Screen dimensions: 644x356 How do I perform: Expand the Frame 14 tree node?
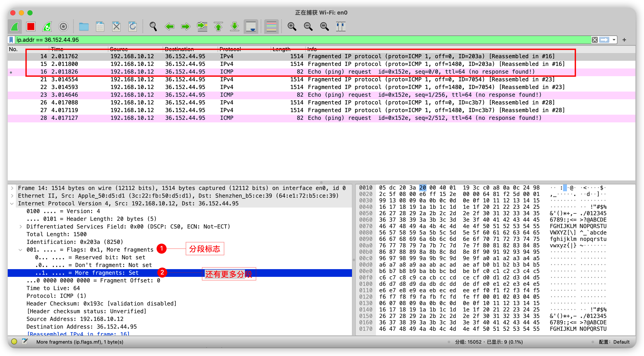12,188
